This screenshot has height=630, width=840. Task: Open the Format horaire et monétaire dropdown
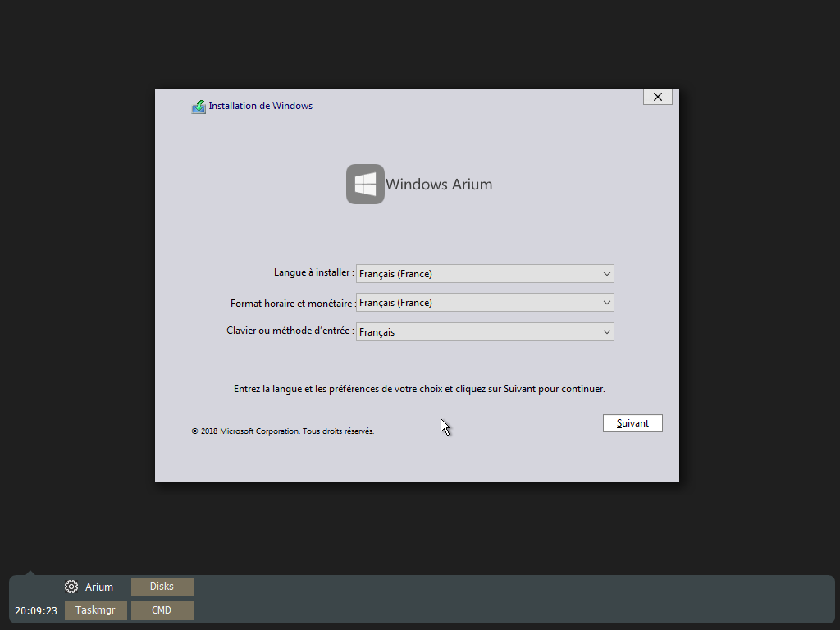point(485,303)
